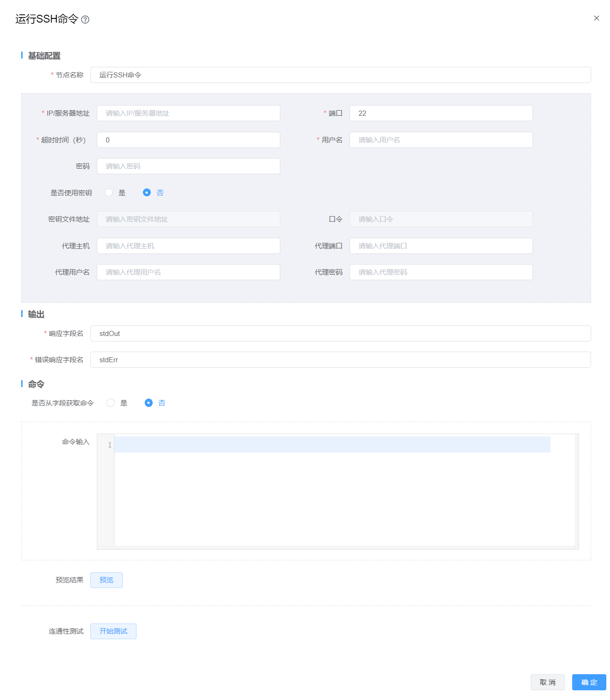Click the IP/服务器地址 input field

pyautogui.click(x=188, y=113)
